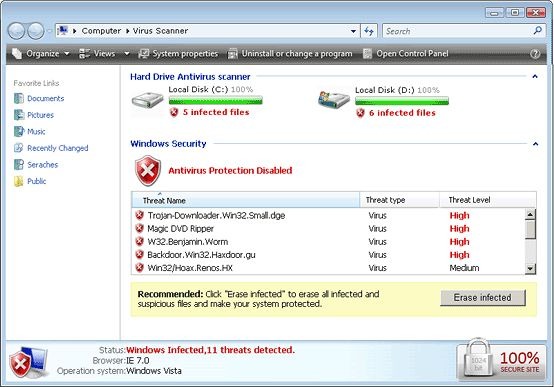Click the threat list scroll down arrow
The height and width of the screenshot is (387, 554).
click(530, 269)
